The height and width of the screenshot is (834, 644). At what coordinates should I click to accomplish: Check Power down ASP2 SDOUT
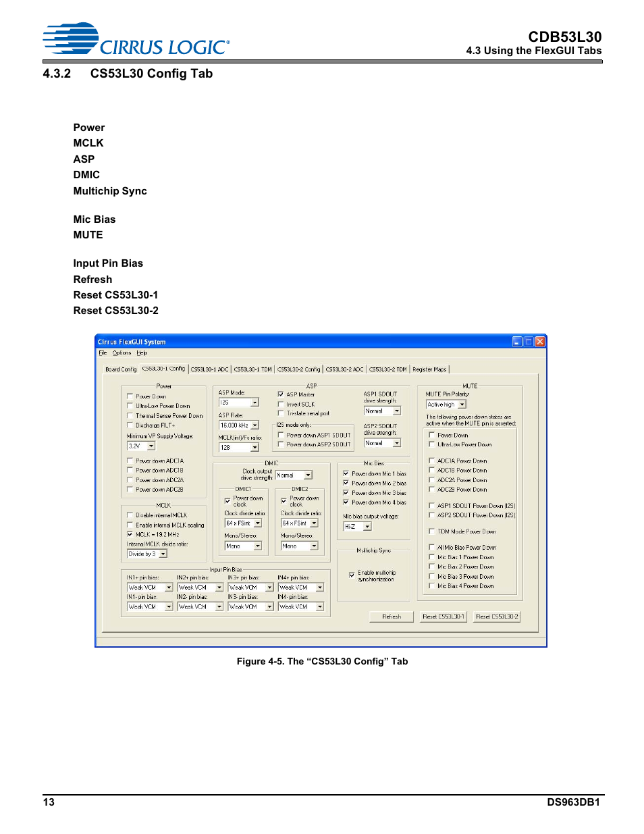click(x=281, y=444)
